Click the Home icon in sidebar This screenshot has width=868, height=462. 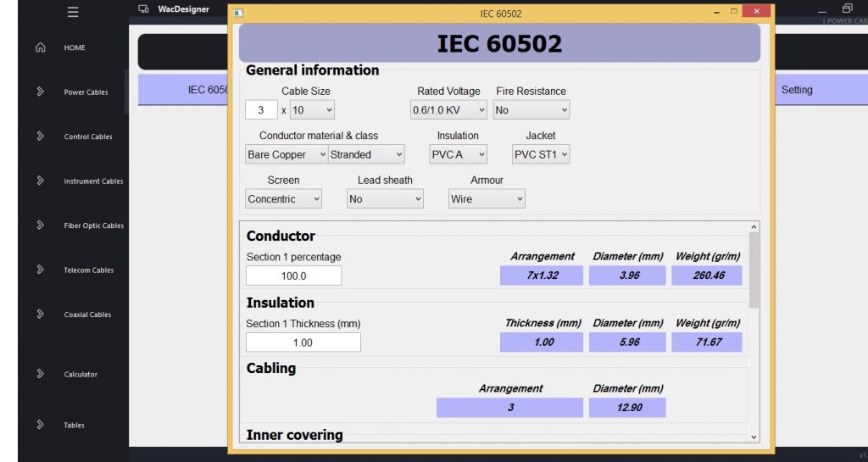click(40, 47)
